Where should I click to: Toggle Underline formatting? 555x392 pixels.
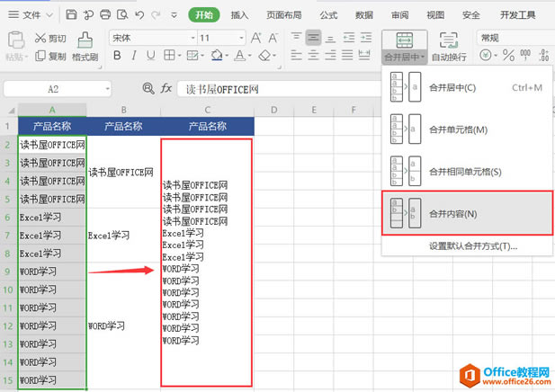[151, 56]
